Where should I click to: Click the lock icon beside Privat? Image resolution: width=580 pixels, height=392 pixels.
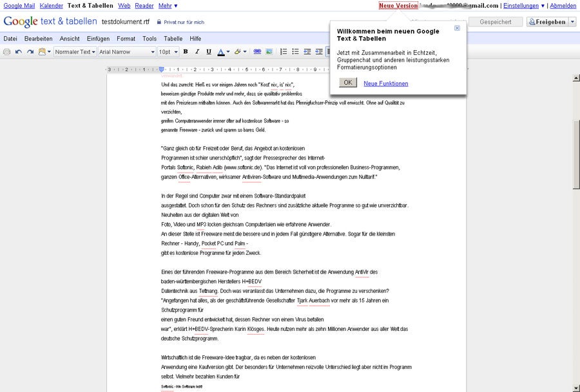(159, 22)
